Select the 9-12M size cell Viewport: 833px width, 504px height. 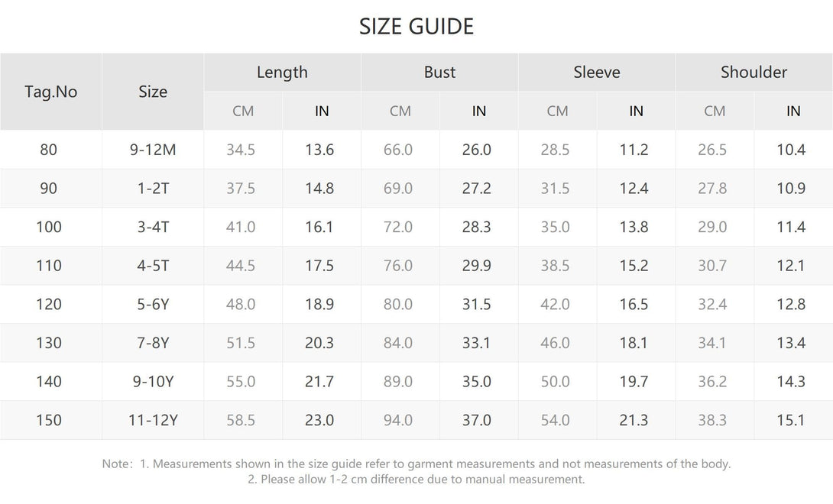click(153, 150)
